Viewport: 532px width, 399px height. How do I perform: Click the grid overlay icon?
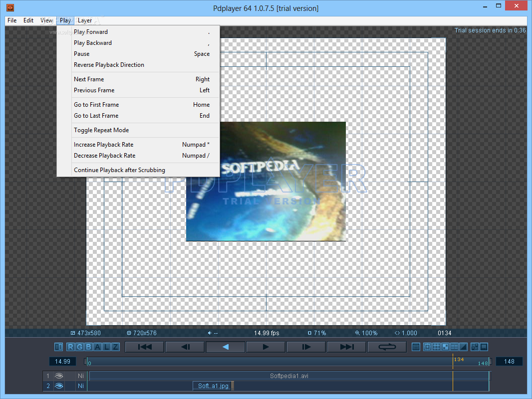click(x=436, y=347)
